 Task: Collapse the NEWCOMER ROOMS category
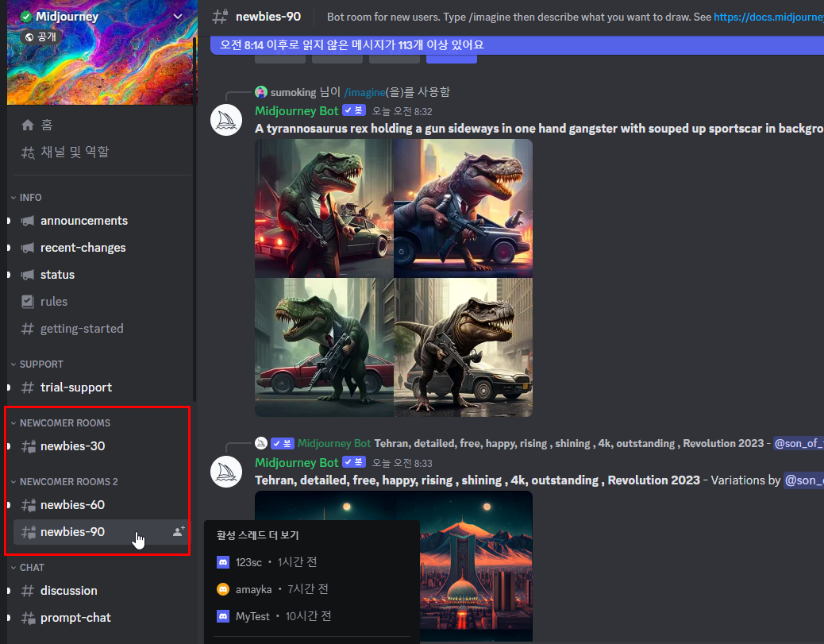pos(60,422)
